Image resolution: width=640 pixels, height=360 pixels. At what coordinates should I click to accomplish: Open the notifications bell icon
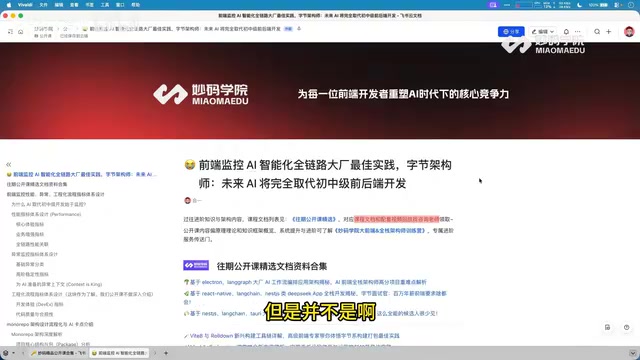coord(566,31)
